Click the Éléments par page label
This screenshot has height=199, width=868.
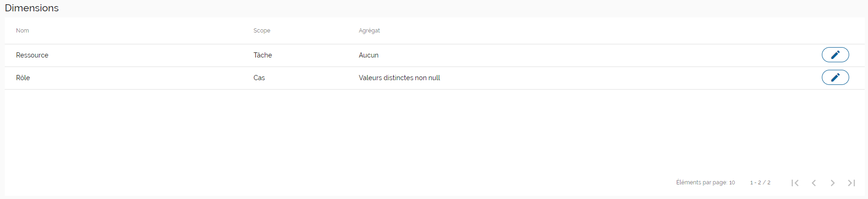(x=701, y=182)
